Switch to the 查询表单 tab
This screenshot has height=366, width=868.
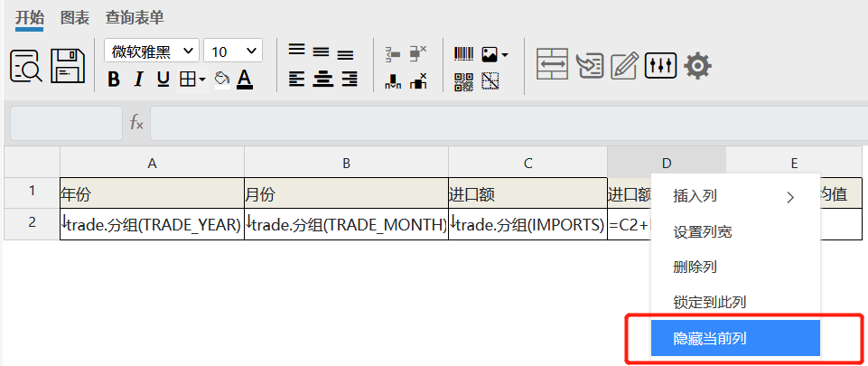point(135,18)
